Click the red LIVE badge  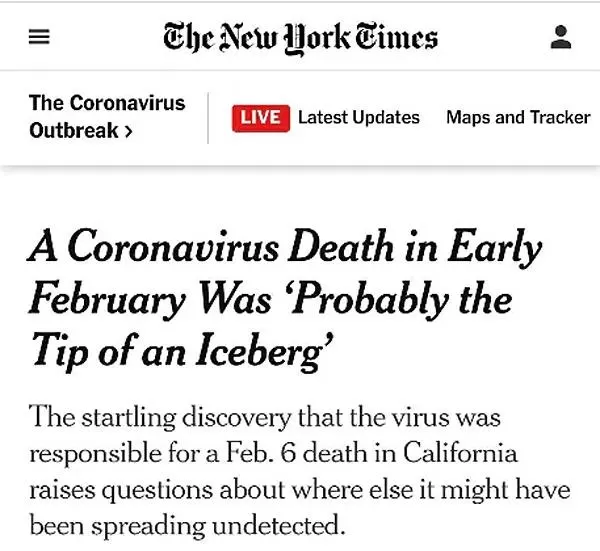261,118
